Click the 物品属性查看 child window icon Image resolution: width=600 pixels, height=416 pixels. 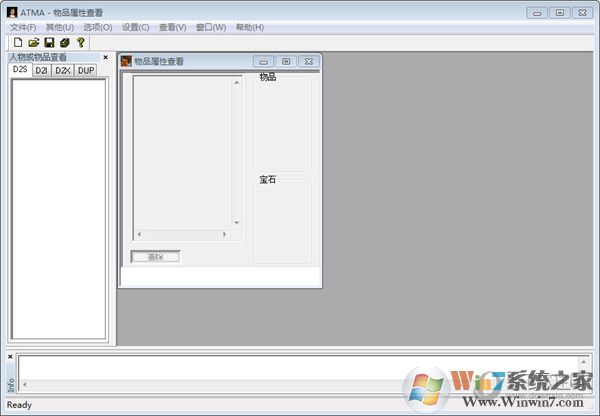(x=126, y=61)
